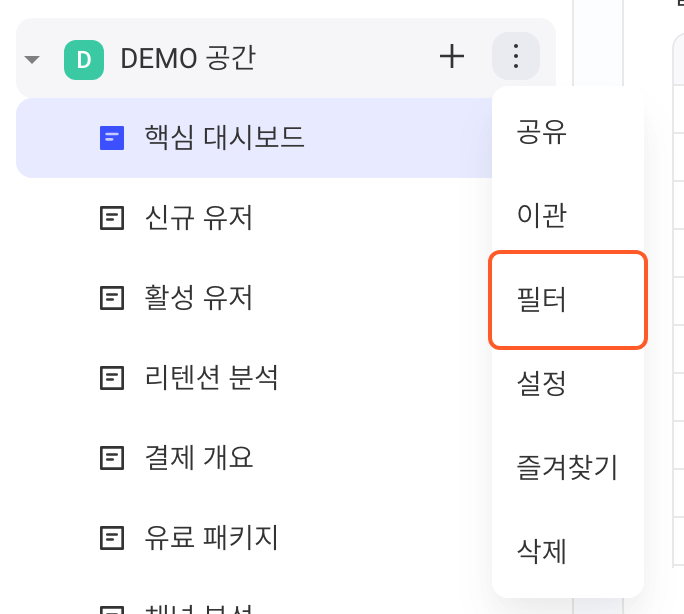Click the dashboard icon next to 결제 개요
The image size is (684, 614).
point(112,458)
